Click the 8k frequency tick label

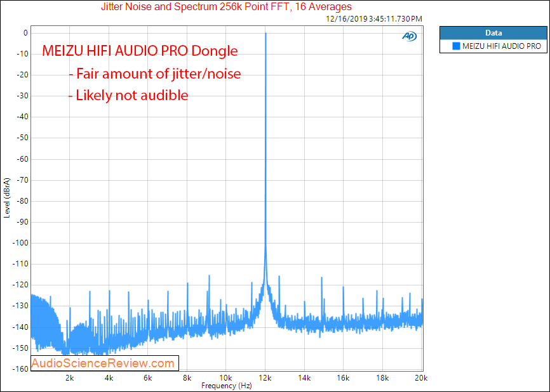click(x=187, y=378)
